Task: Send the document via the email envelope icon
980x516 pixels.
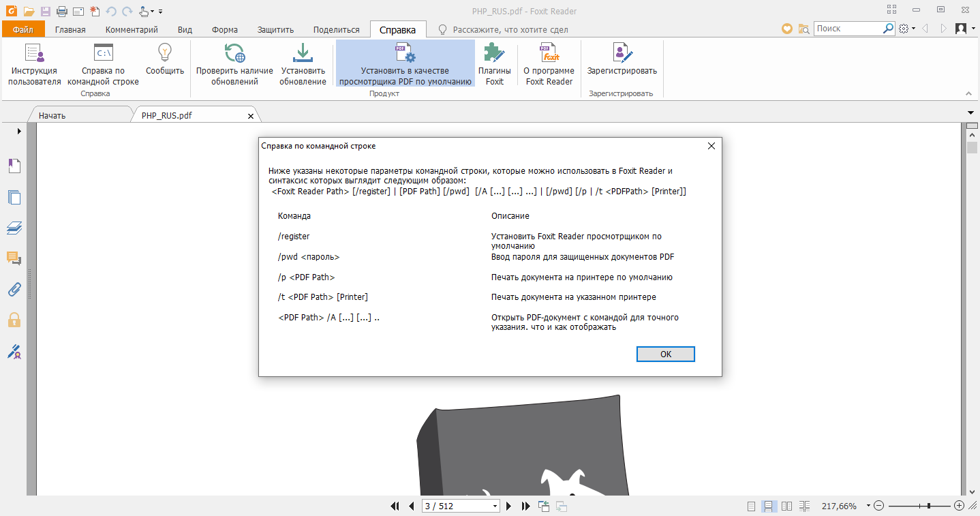Action: [x=78, y=11]
